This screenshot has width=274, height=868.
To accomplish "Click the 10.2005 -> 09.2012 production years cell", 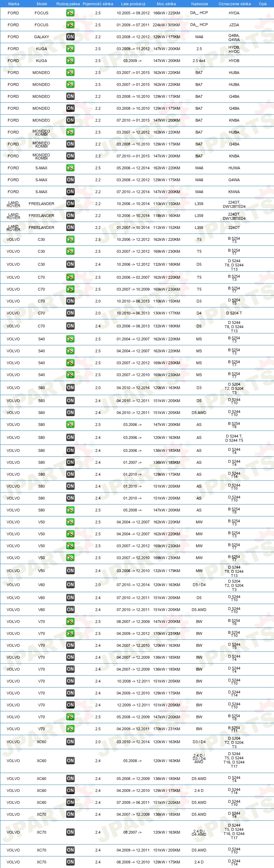I will (x=133, y=13).
